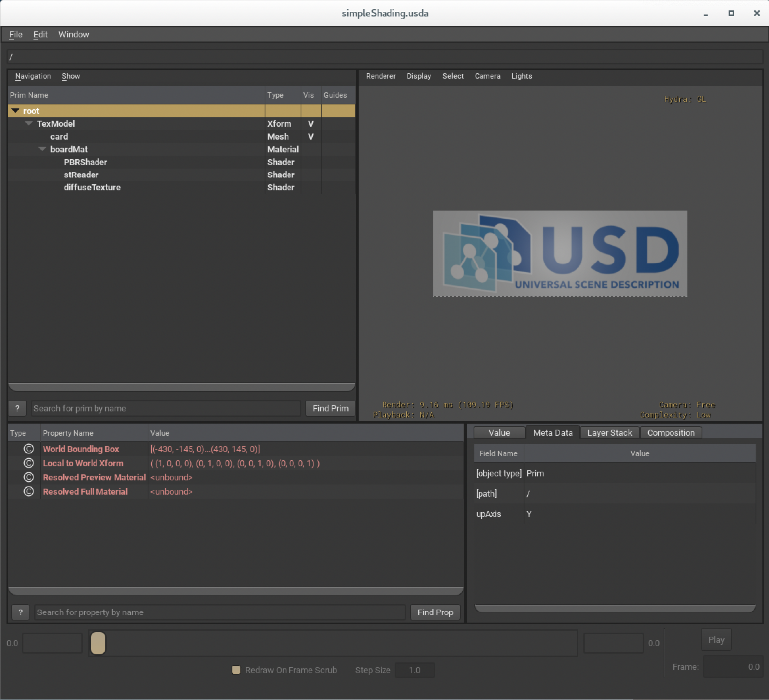This screenshot has height=700, width=769.
Task: Toggle Redraw On Frame Scrub checkbox
Action: pyautogui.click(x=237, y=670)
